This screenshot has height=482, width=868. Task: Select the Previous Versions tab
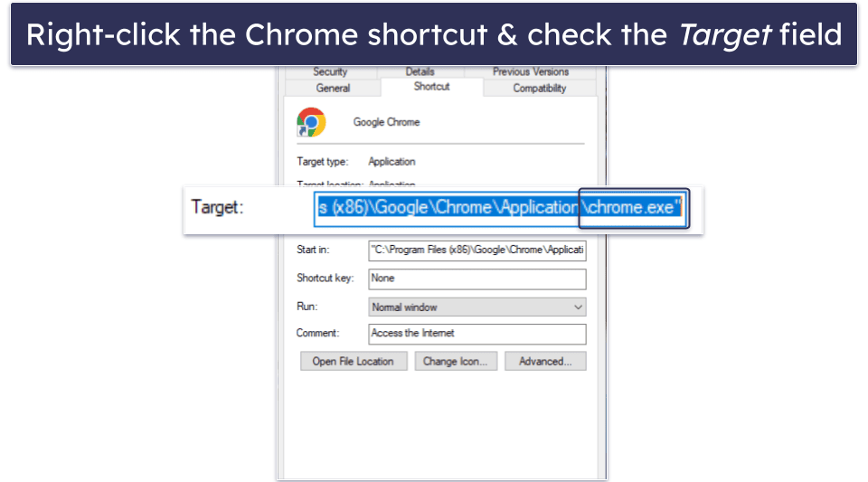point(531,72)
